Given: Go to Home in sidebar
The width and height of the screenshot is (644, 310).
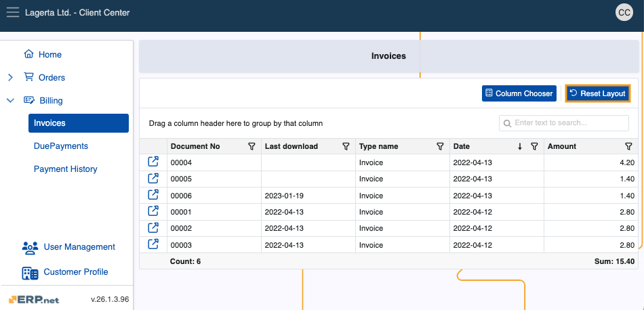Looking at the screenshot, I should pos(50,55).
